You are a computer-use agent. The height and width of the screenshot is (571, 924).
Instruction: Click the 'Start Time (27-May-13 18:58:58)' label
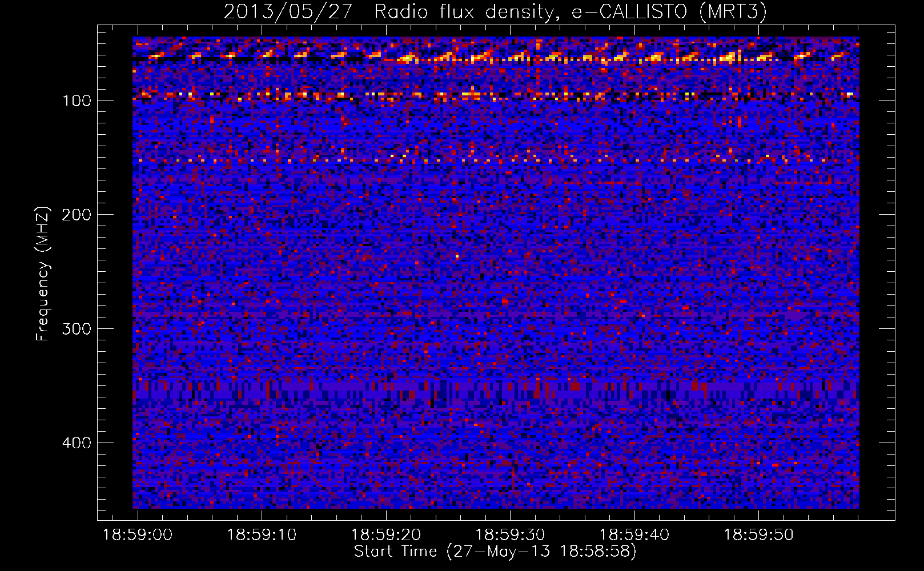point(495,552)
